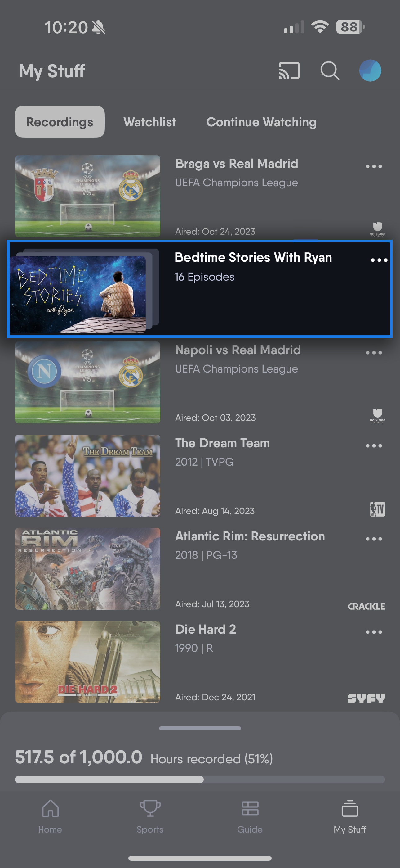Tap the Bedtime Stories With Ryan title

click(253, 258)
